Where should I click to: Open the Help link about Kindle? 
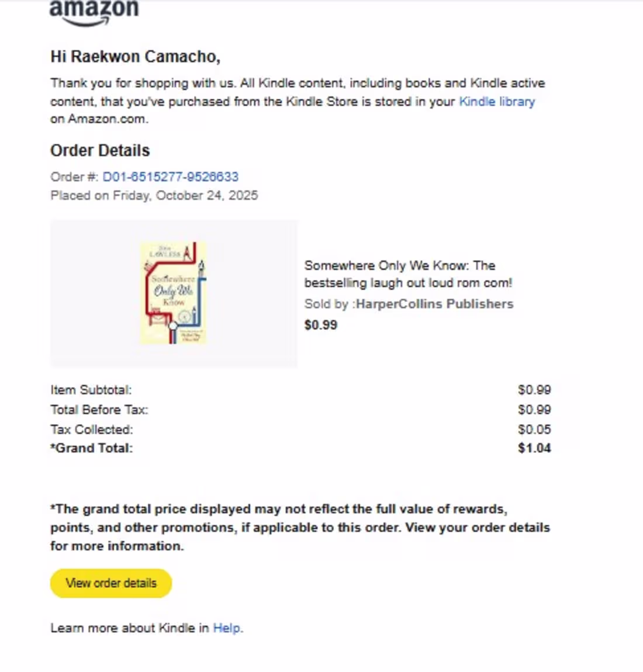(x=227, y=628)
